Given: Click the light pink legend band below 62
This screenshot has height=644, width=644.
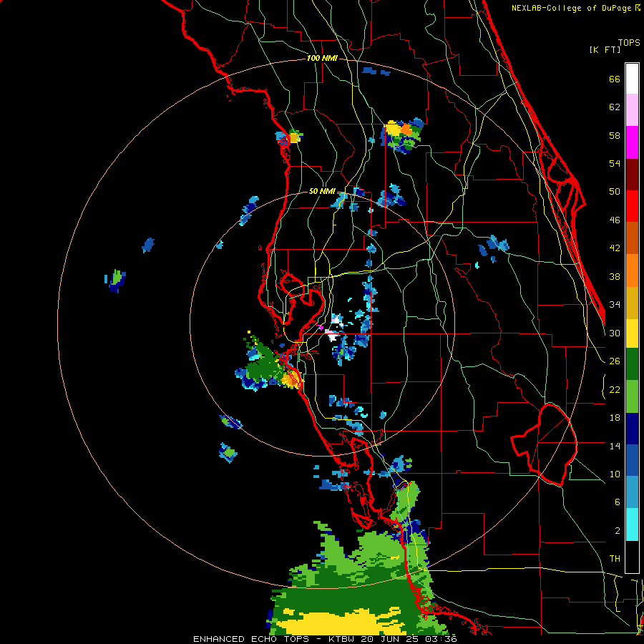Looking at the screenshot, I should [632, 110].
